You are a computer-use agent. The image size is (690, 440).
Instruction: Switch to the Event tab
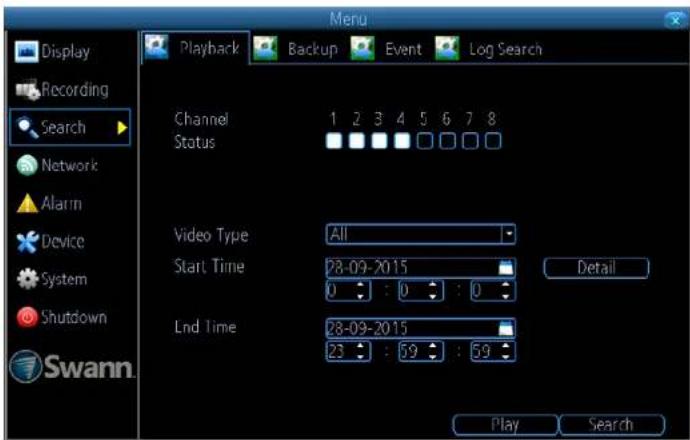[386, 48]
